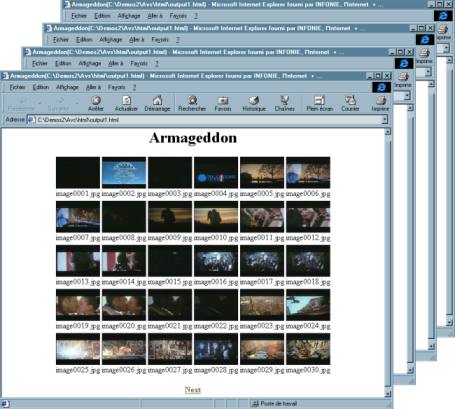
Task: Click the IE logo in the third window
Action: click(x=425, y=40)
